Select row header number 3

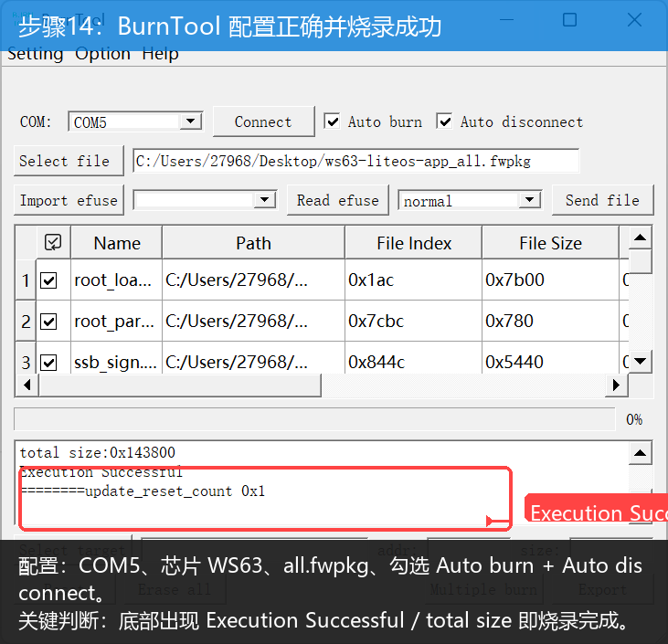[26, 360]
